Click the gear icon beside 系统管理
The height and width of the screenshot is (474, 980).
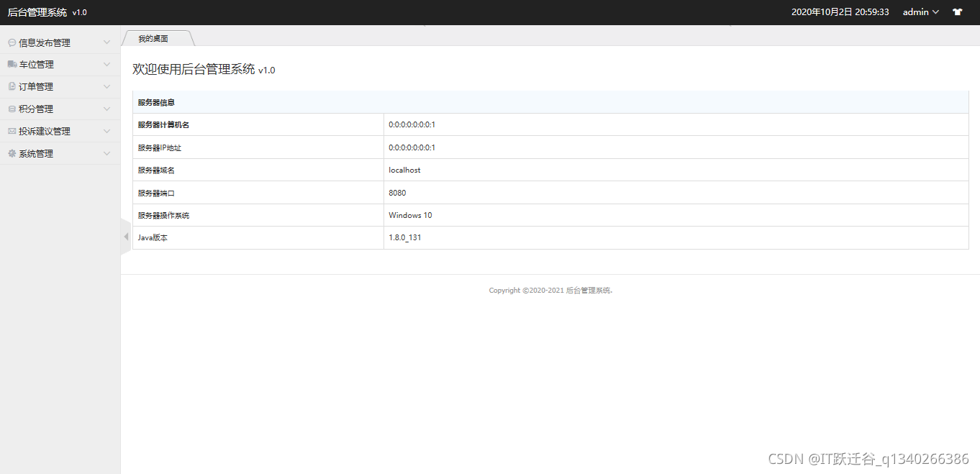pos(12,154)
